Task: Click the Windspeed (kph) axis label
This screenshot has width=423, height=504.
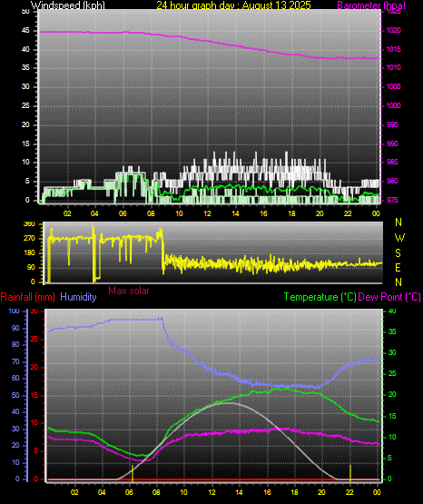Action: 68,5
